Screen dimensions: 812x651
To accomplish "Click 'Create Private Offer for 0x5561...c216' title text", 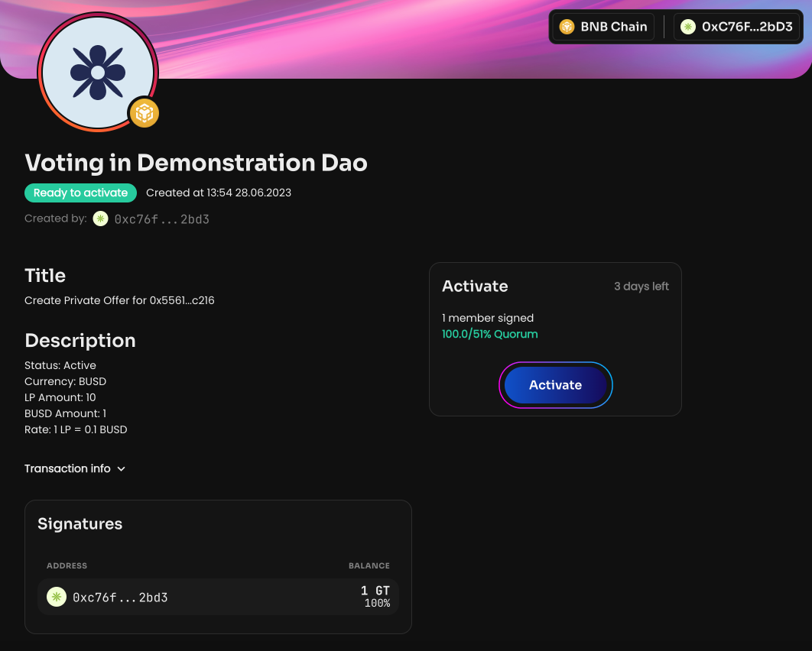I will [119, 300].
